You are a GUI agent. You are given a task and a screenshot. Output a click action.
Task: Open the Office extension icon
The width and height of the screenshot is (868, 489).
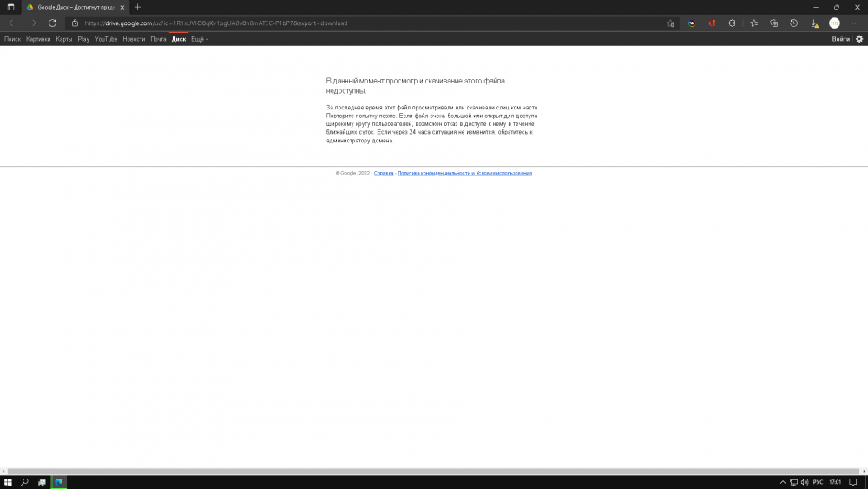712,23
